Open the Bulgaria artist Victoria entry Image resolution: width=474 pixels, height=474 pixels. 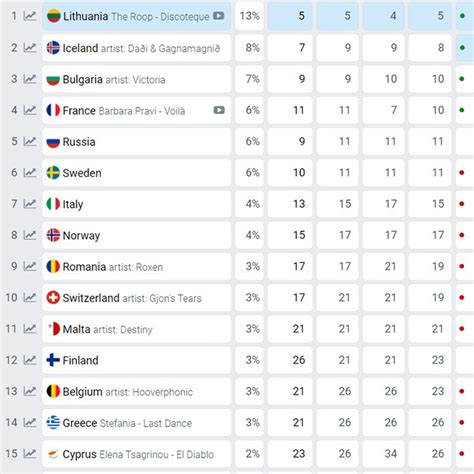coord(136,79)
